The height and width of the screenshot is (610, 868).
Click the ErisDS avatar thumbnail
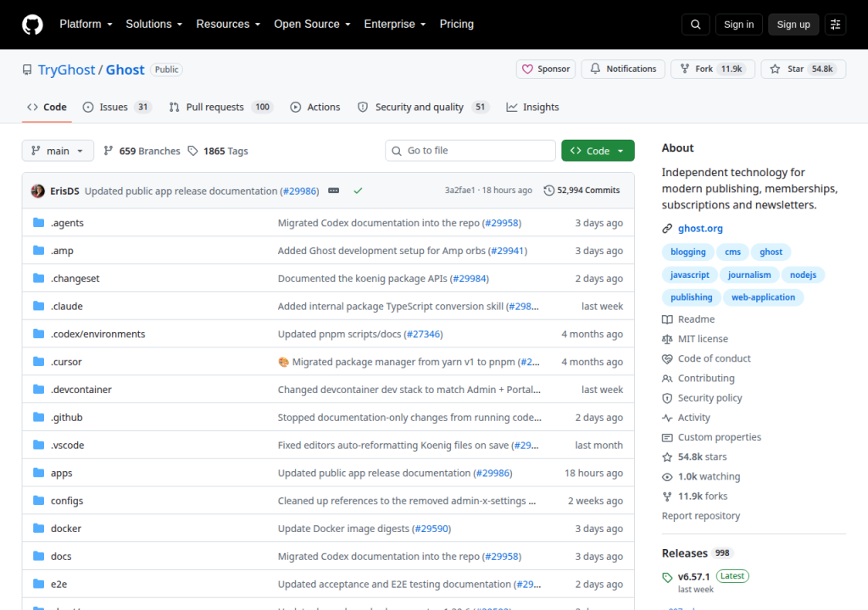pyautogui.click(x=37, y=191)
